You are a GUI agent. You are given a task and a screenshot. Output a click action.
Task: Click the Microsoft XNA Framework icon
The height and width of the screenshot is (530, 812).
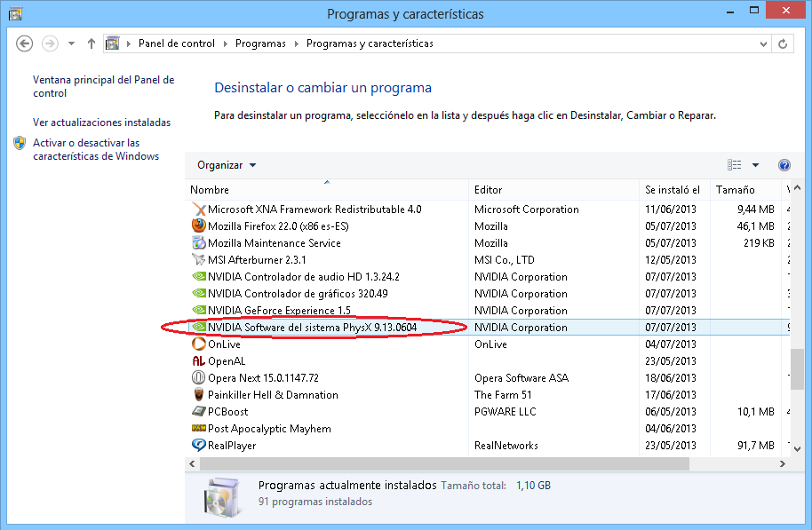(199, 210)
